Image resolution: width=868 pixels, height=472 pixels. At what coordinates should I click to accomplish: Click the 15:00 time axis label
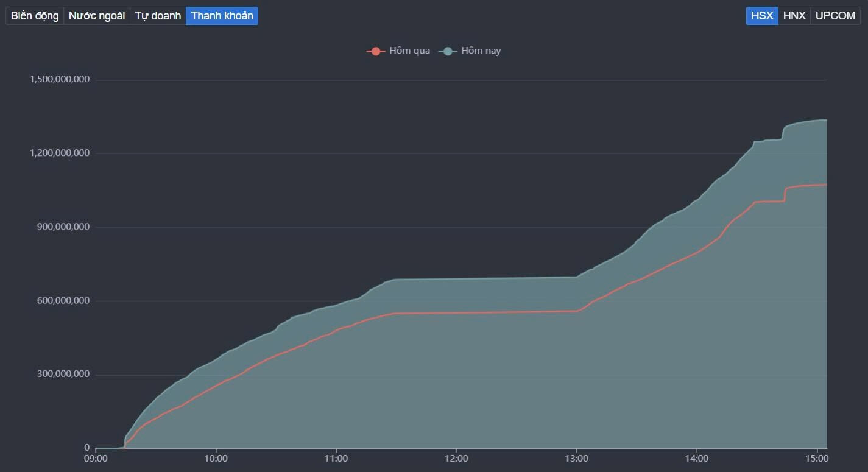tap(817, 459)
